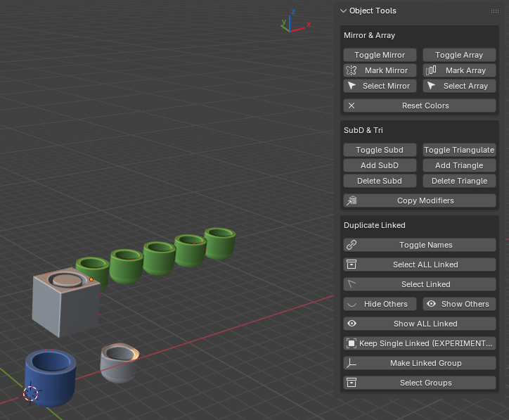509x420 pixels.
Task: Hide Others with closed-eye button
Action: (x=380, y=304)
